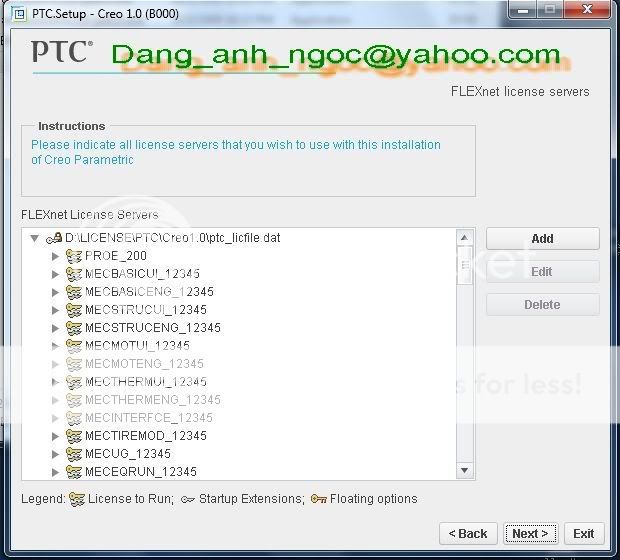Expand the MECSTRUCUI_12345 node
The image size is (620, 560).
pyautogui.click(x=56, y=310)
